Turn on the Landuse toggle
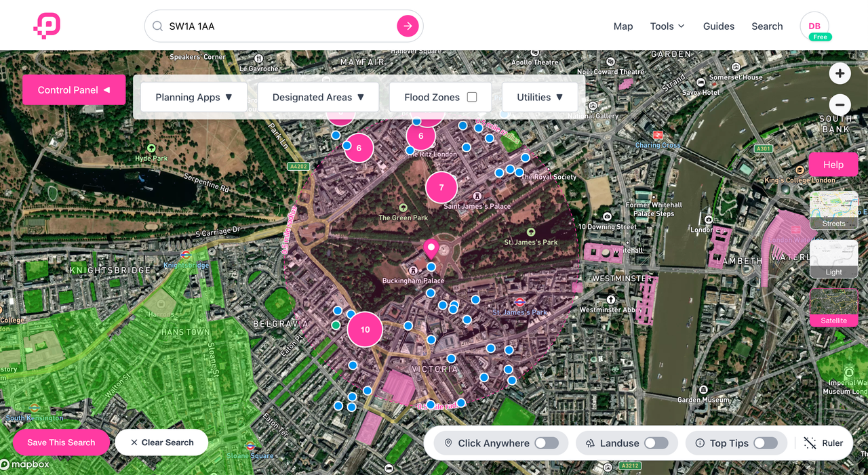 tap(656, 443)
